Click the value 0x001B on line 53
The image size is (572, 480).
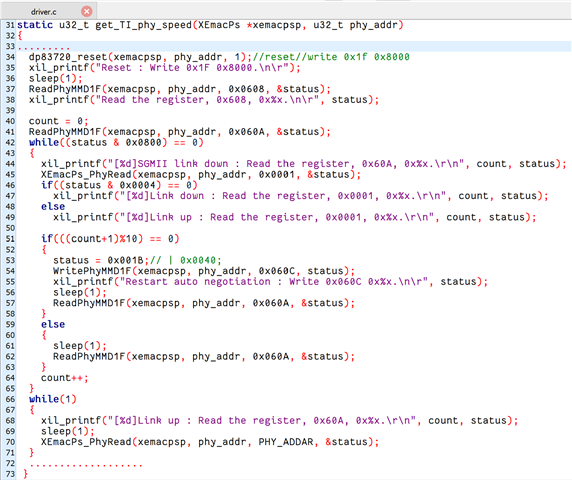pyautogui.click(x=125, y=260)
